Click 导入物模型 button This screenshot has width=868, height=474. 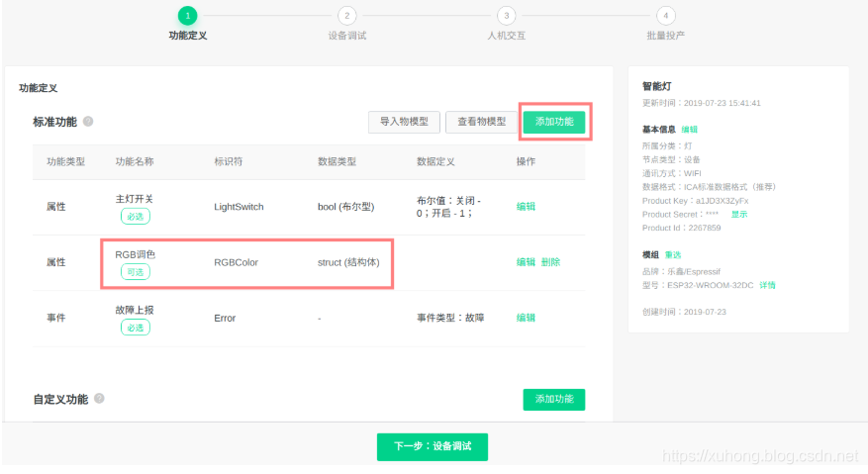404,122
